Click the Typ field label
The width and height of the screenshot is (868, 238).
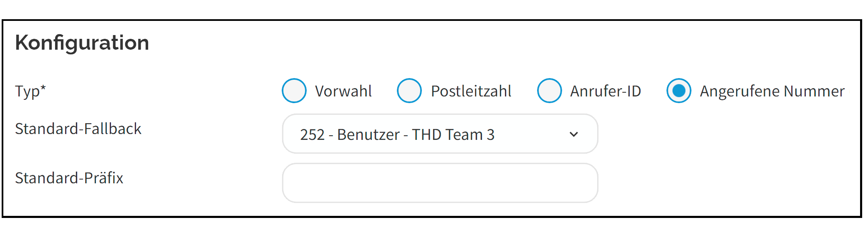tap(27, 91)
